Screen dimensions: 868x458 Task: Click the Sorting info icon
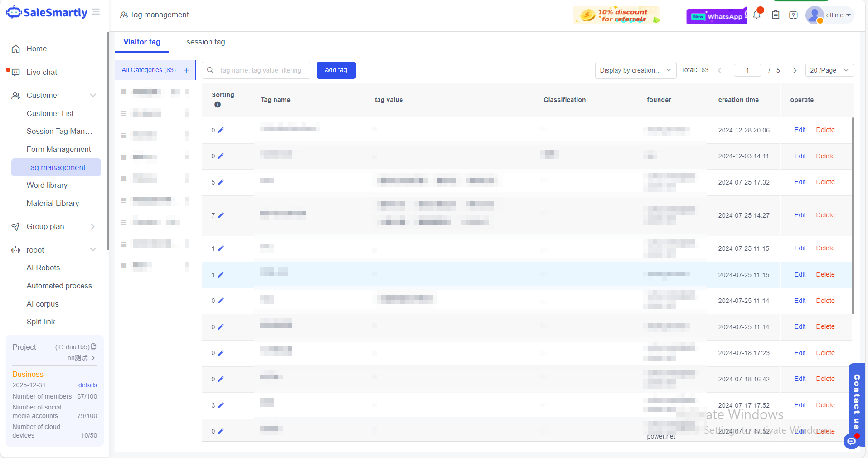pos(218,105)
